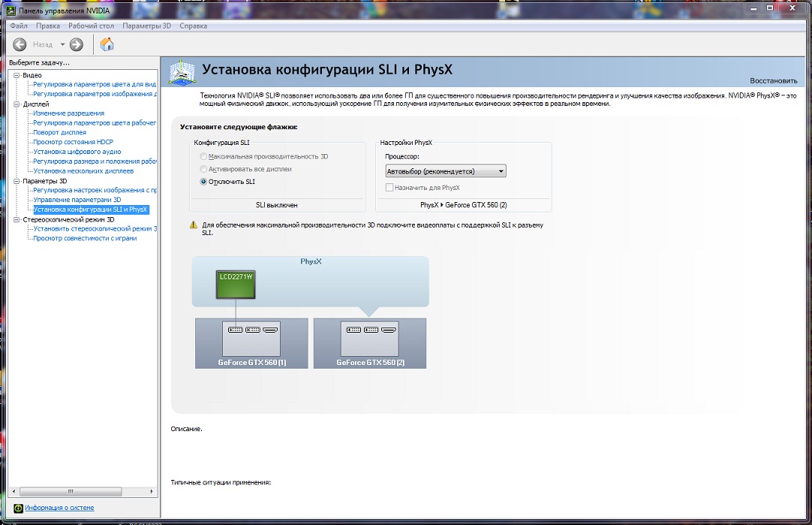
Task: Select 'Установка конфигурации SLI и PhysX' task
Action: 91,210
